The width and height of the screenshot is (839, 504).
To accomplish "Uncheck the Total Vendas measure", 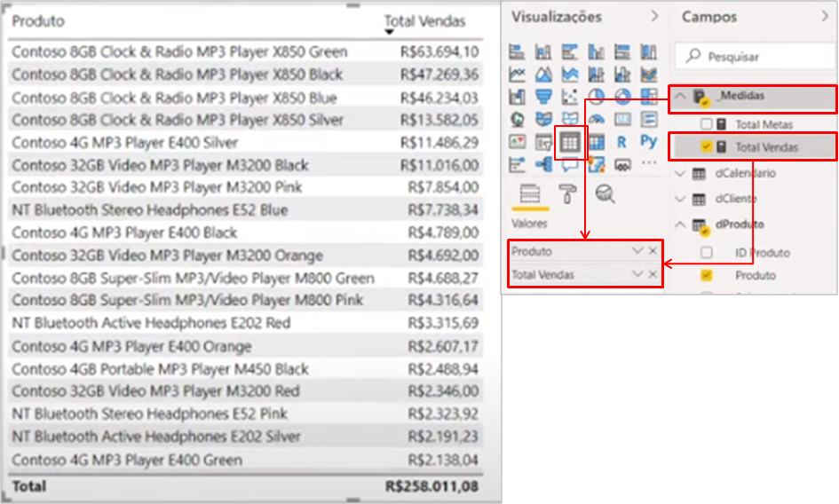I will click(707, 146).
